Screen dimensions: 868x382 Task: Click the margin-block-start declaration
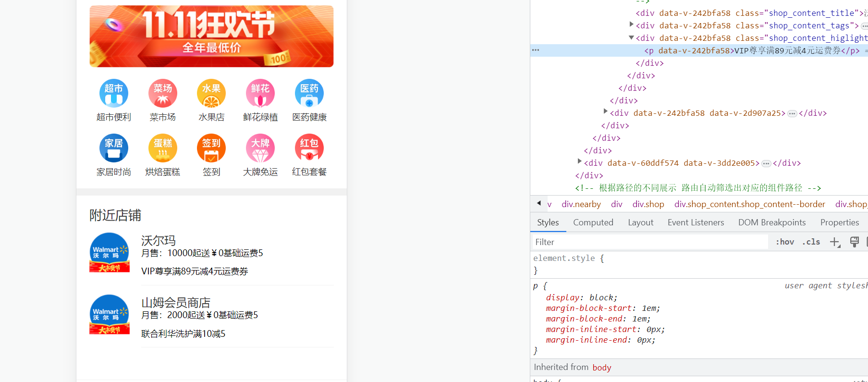[603, 308]
